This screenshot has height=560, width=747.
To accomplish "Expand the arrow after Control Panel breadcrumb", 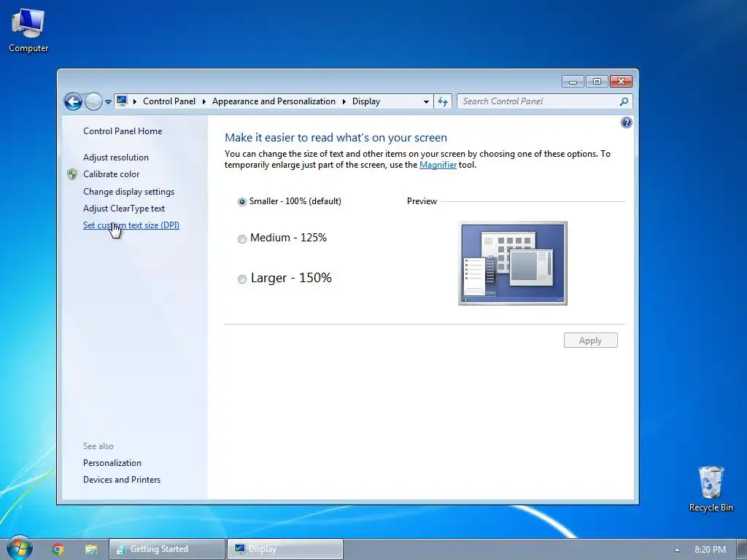I will (204, 101).
